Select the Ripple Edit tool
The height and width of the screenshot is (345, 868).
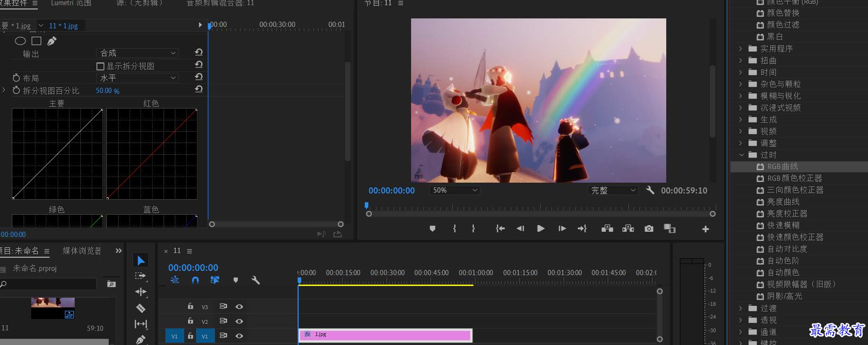coord(141,292)
